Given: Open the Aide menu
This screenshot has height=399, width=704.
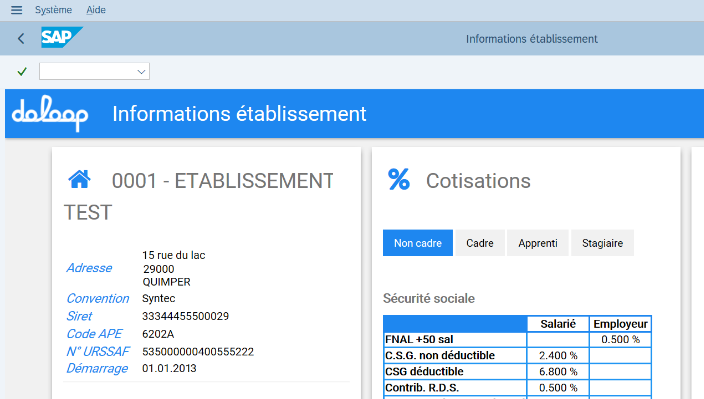Looking at the screenshot, I should click(96, 10).
